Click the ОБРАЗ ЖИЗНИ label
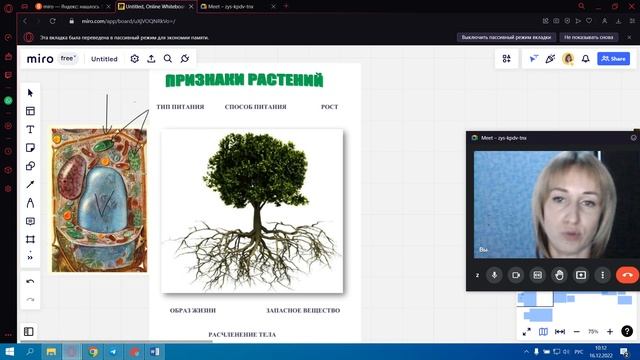Image resolution: width=640 pixels, height=360 pixels. [193, 311]
